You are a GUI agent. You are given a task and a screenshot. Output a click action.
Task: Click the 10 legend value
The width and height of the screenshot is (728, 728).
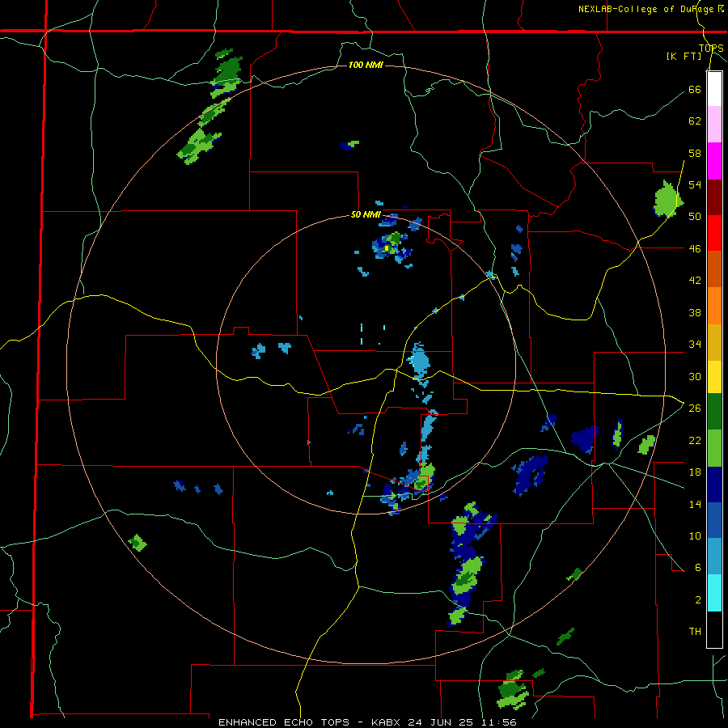[695, 535]
